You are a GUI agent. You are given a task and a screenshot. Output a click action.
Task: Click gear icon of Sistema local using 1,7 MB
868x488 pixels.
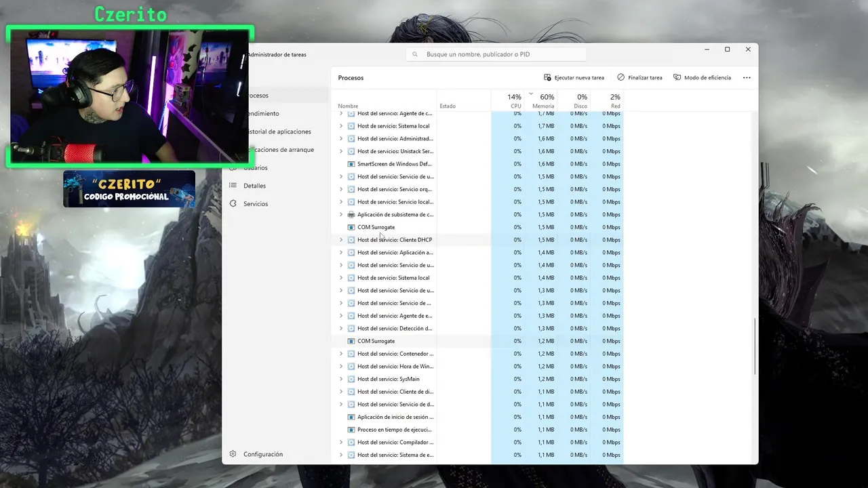pos(351,126)
